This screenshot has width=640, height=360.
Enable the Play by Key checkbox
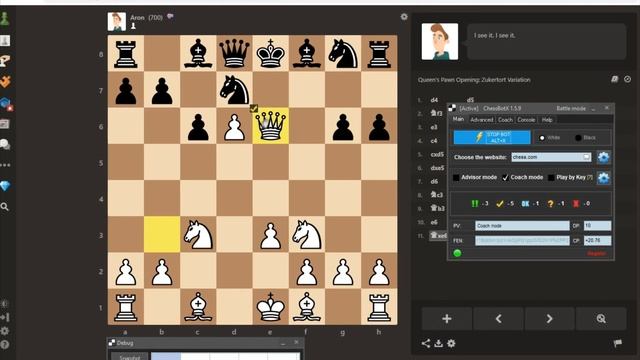tap(551, 177)
